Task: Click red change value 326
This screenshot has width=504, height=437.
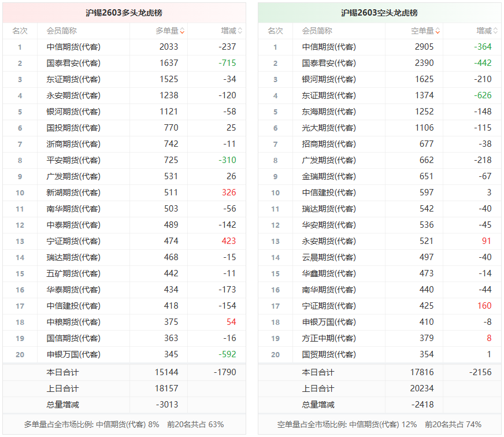Action: coord(229,192)
